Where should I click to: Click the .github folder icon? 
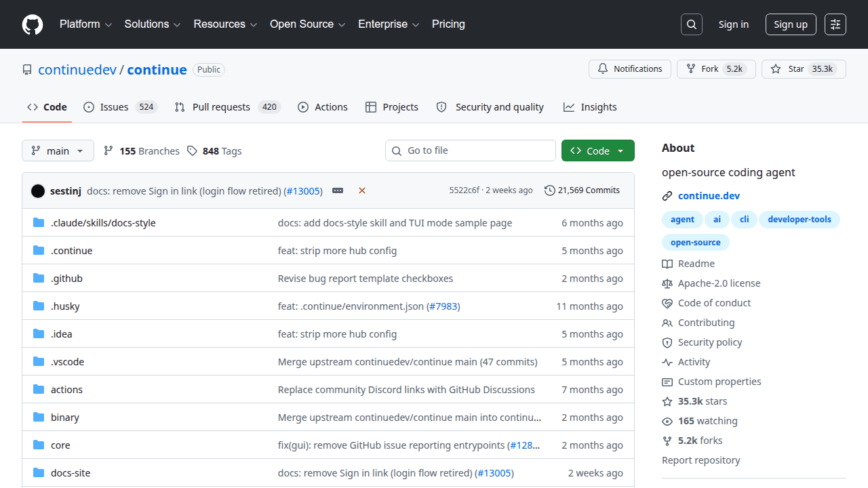tap(39, 279)
